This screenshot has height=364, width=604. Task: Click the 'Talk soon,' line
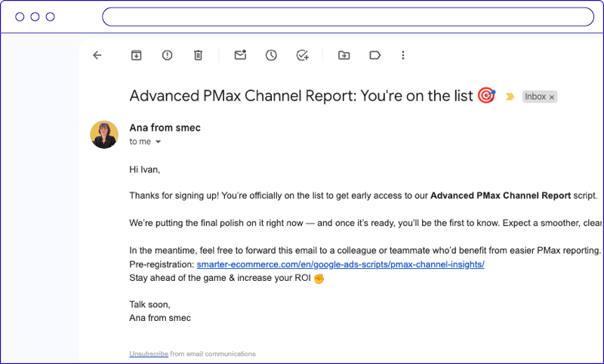[149, 304]
